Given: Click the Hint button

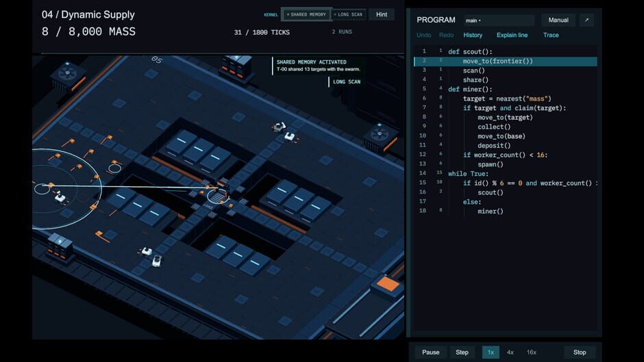Looking at the screenshot, I should tap(382, 14).
